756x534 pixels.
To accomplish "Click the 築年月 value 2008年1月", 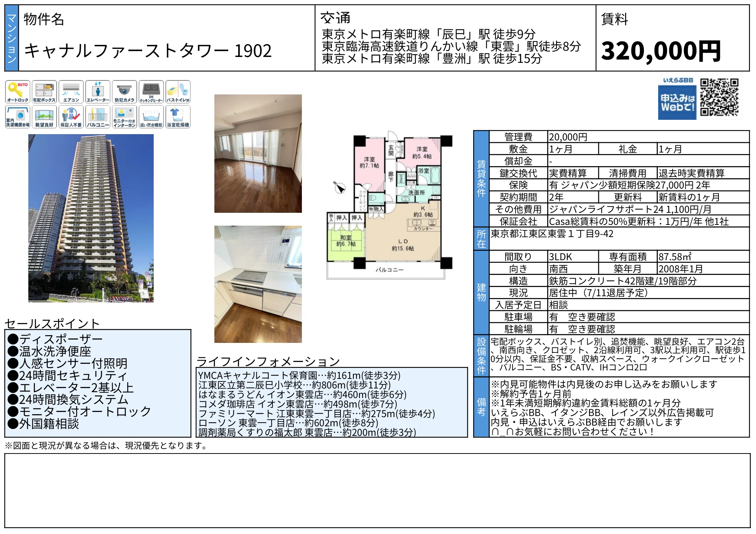I will (703, 269).
